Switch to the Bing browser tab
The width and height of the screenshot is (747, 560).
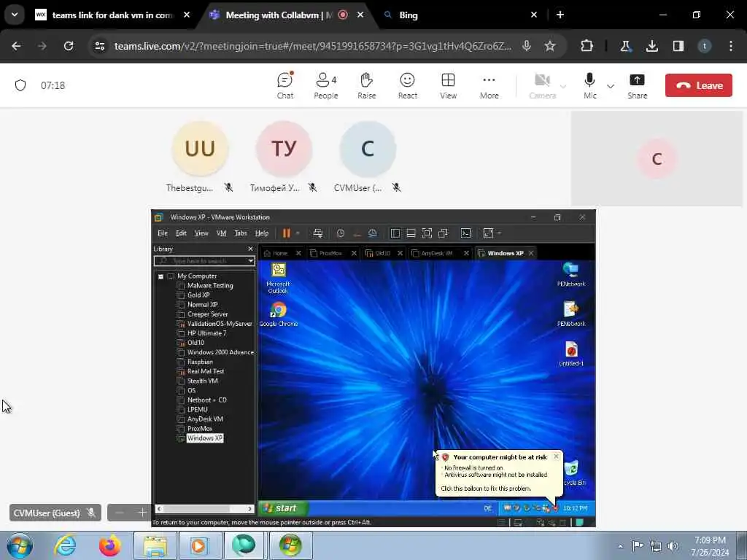[x=457, y=15]
